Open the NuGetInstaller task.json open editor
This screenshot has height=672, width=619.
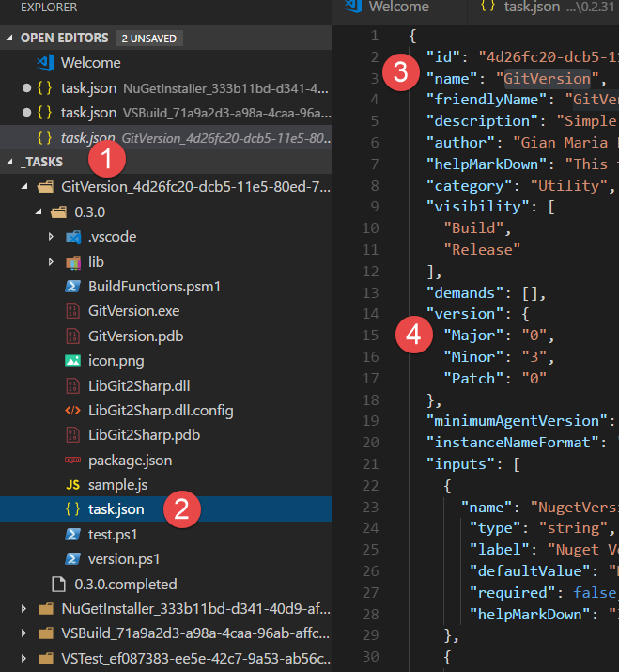coord(165,87)
